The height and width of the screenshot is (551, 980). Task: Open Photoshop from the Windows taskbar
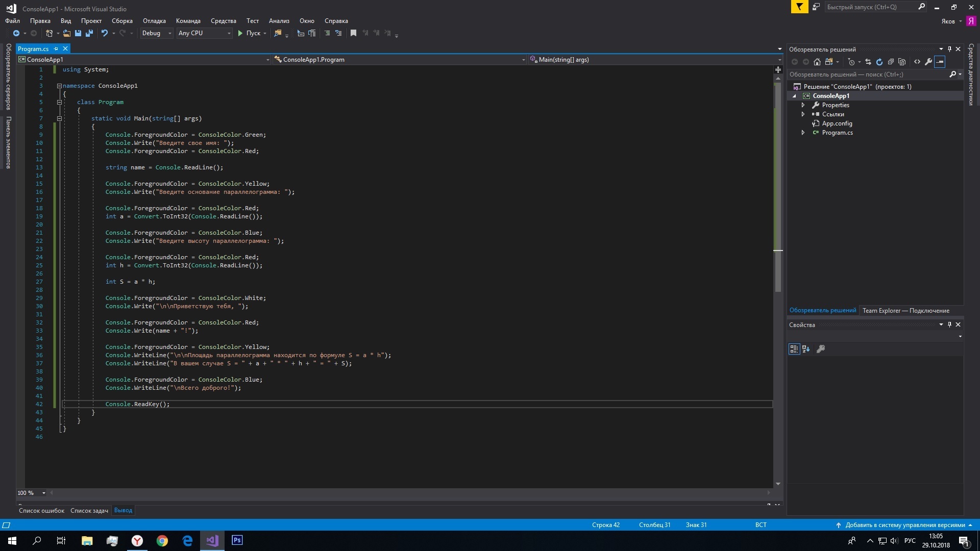tap(237, 540)
